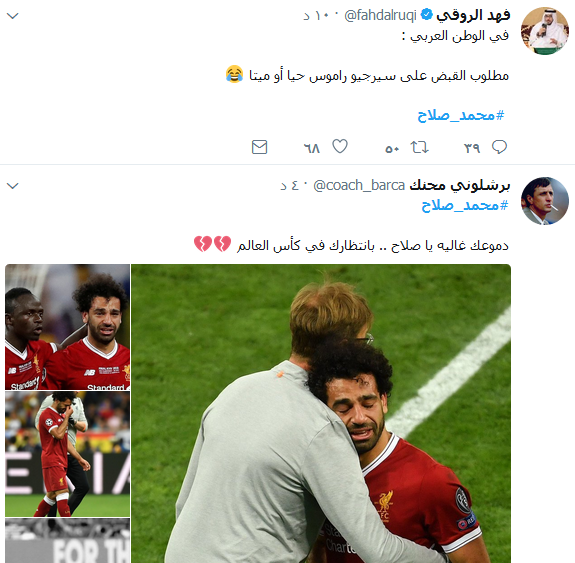Image resolution: width=575 pixels, height=563 pixels.
Task: Open fahdalruqi's profile picture avatar
Action: (545, 31)
